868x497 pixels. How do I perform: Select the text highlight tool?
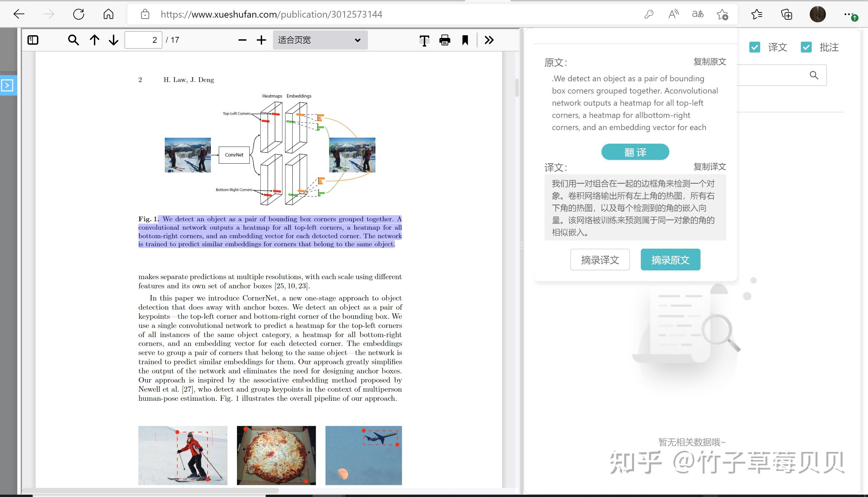[x=424, y=40]
